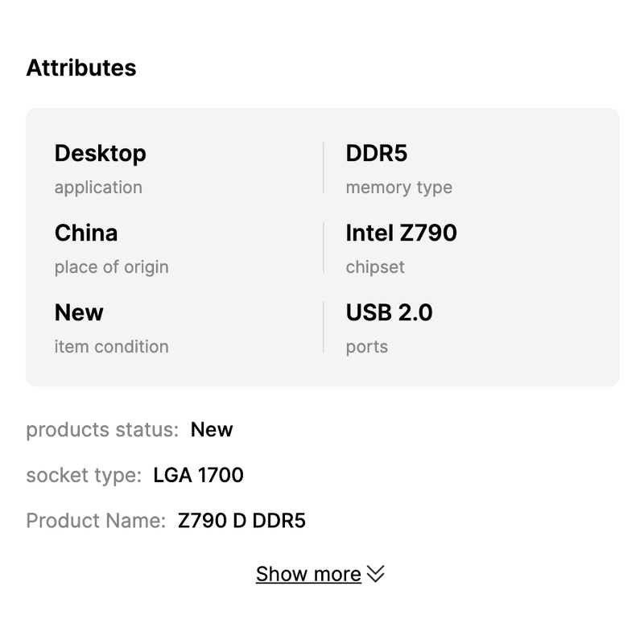Click the "socket type" label

(x=84, y=476)
